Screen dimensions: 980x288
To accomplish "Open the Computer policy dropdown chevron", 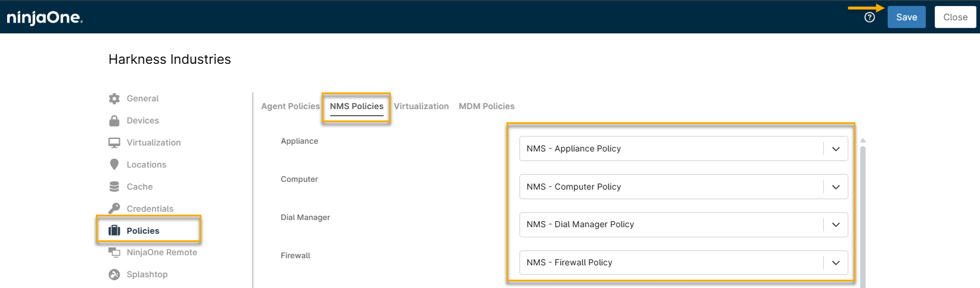I will [x=835, y=187].
